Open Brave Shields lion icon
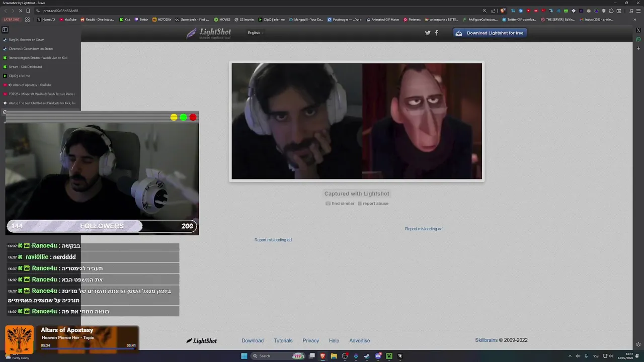The width and height of the screenshot is (644, 362). (504, 11)
